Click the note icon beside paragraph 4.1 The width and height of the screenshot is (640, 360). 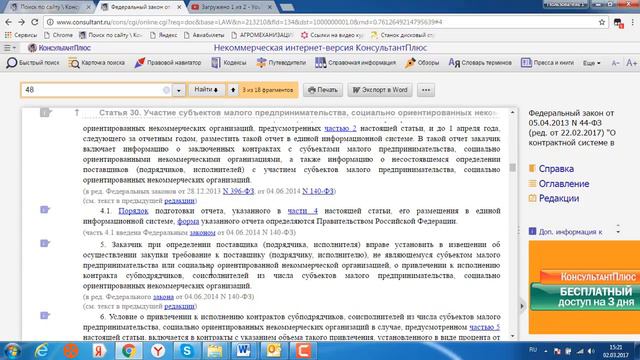[45, 210]
